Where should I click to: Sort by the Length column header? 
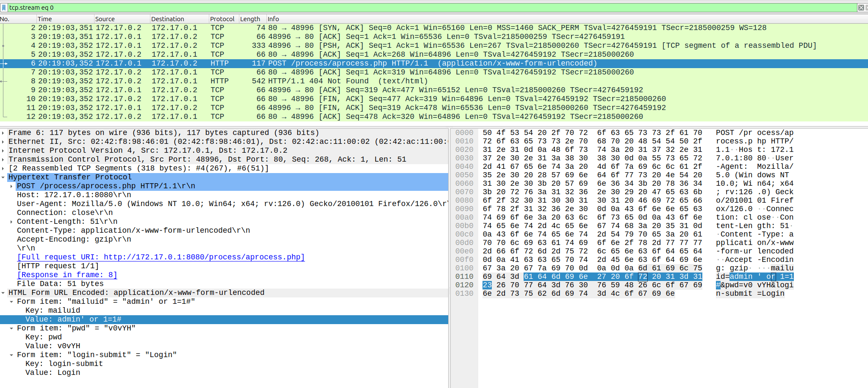[252, 19]
